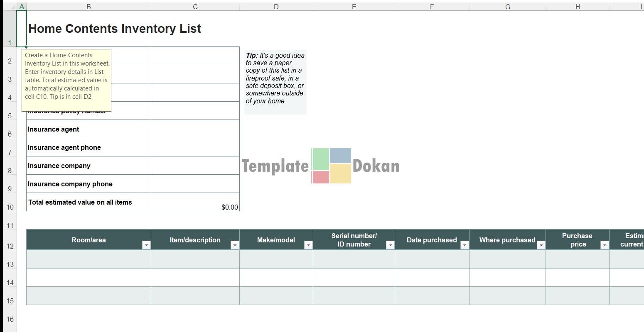644x332 pixels.
Task: Select the Insurance company label cell
Action: 88,166
